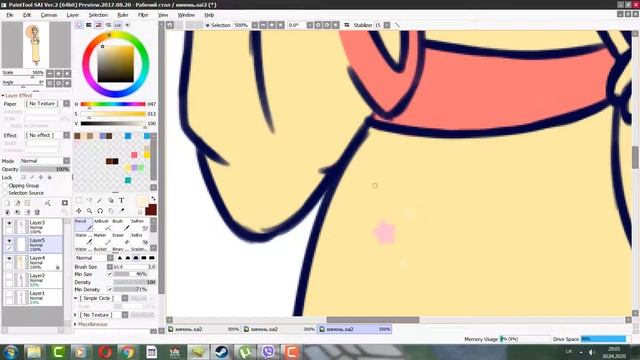The width and height of the screenshot is (640, 360).
Task: Select the lasso selection tool
Action: click(x=89, y=200)
